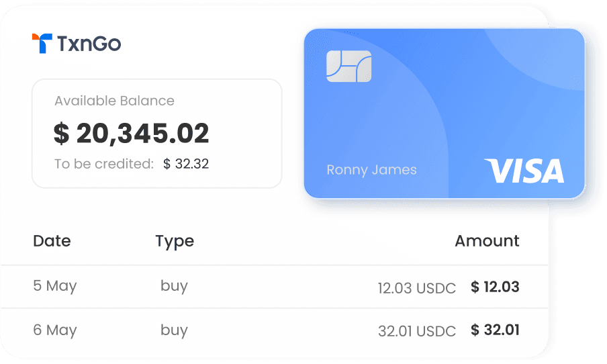Click the card chip icon
Image resolution: width=607 pixels, height=364 pixels.
348,66
